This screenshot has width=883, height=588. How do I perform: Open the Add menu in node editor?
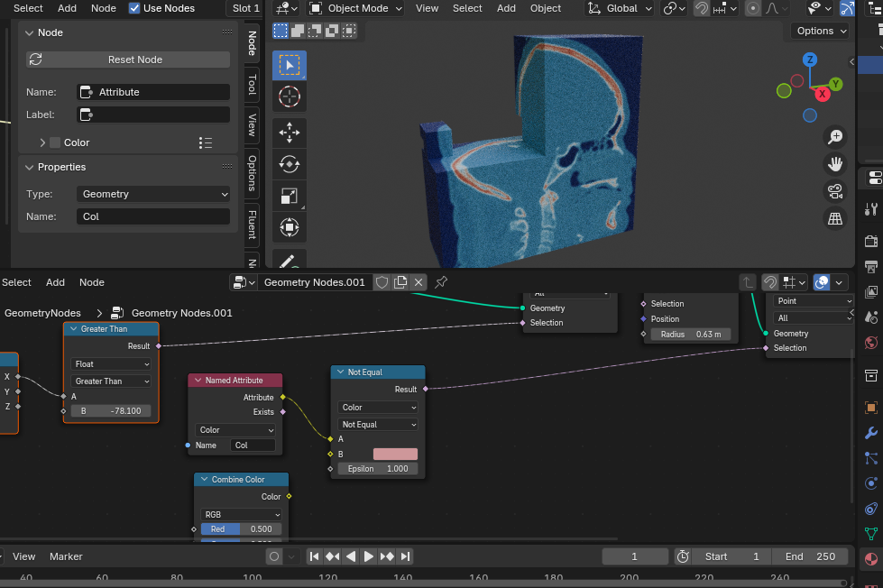tap(55, 282)
